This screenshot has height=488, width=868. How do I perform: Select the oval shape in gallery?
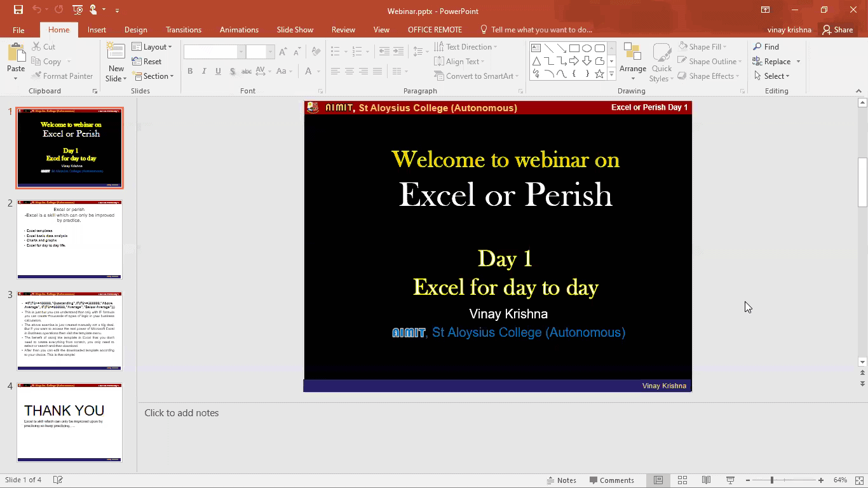587,48
